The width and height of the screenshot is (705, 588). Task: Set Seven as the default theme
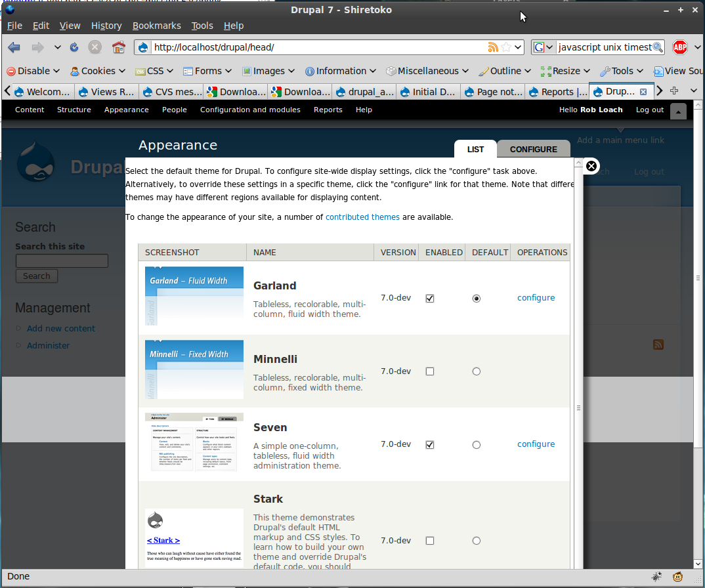(476, 444)
